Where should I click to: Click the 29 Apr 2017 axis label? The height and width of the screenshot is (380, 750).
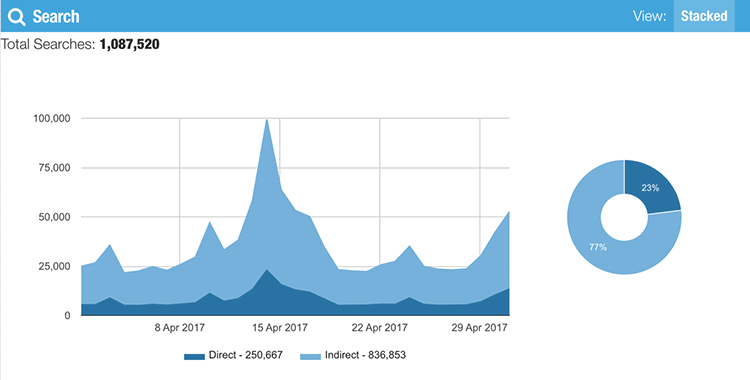[479, 328]
